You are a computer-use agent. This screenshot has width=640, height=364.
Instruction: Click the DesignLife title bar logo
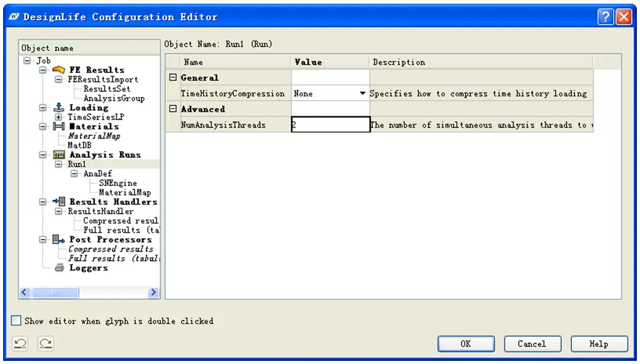(x=14, y=17)
